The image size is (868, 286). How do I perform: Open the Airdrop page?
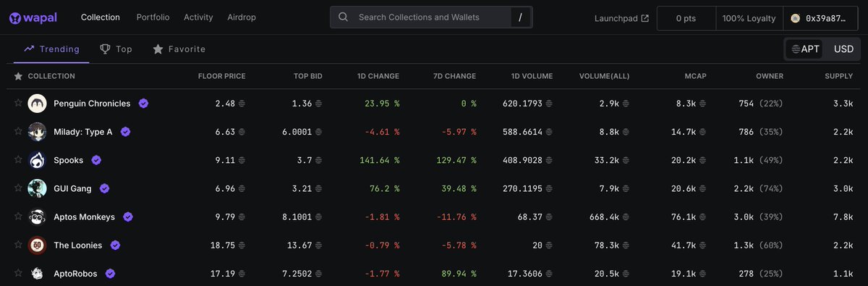click(241, 17)
